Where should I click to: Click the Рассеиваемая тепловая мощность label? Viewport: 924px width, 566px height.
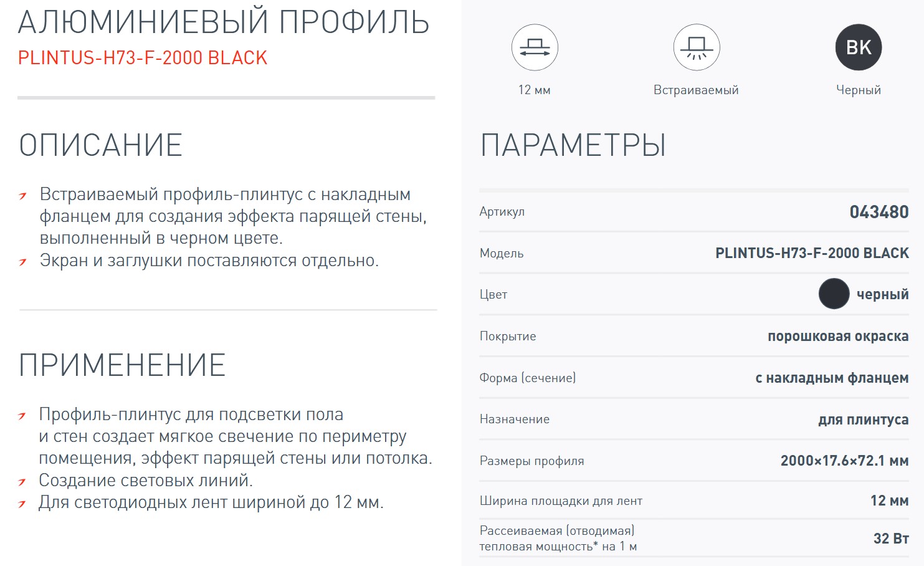point(558,539)
